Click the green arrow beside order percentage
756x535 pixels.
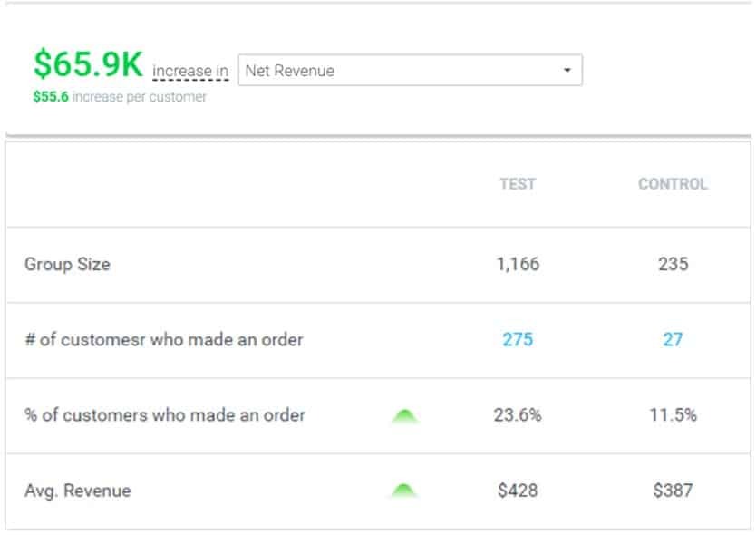[404, 416]
